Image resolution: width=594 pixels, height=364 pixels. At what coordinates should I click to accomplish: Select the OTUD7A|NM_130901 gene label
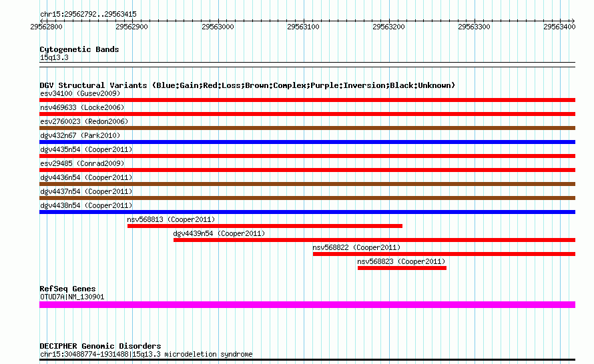pyautogui.click(x=72, y=297)
